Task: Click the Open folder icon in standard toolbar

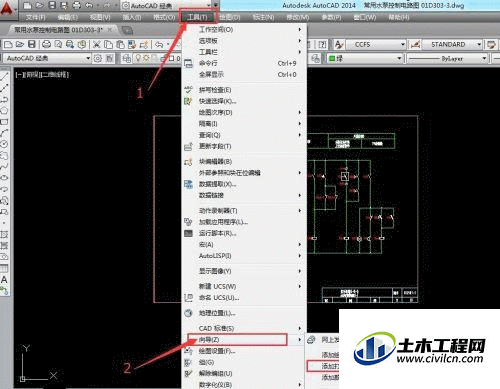Action: pyautogui.click(x=20, y=44)
